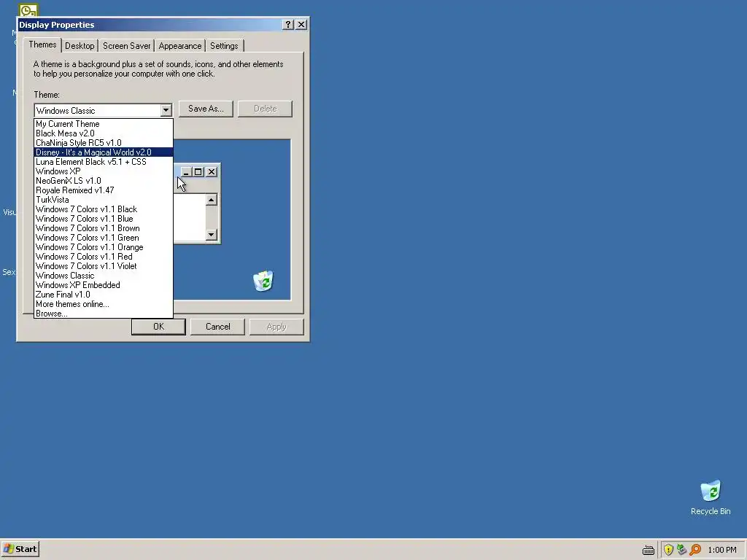
Task: Select My Current Theme from list
Action: [104, 124]
